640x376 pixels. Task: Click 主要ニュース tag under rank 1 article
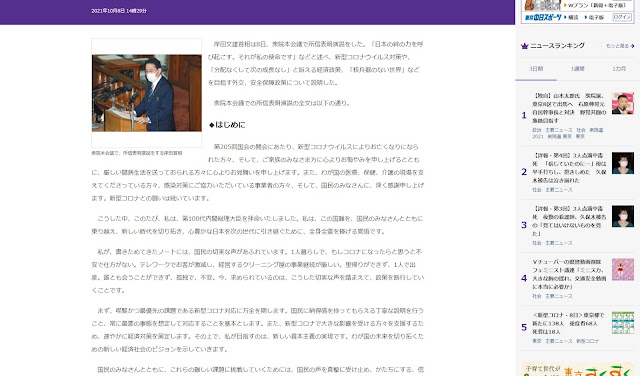[559, 130]
